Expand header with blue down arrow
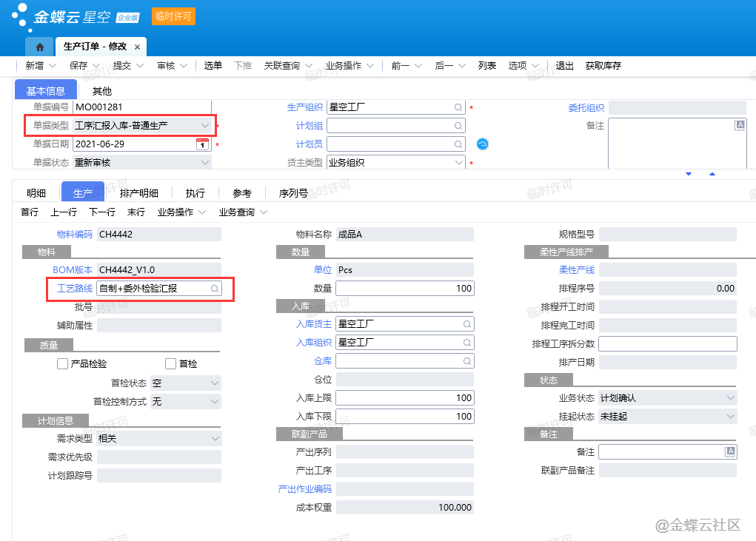 point(689,174)
